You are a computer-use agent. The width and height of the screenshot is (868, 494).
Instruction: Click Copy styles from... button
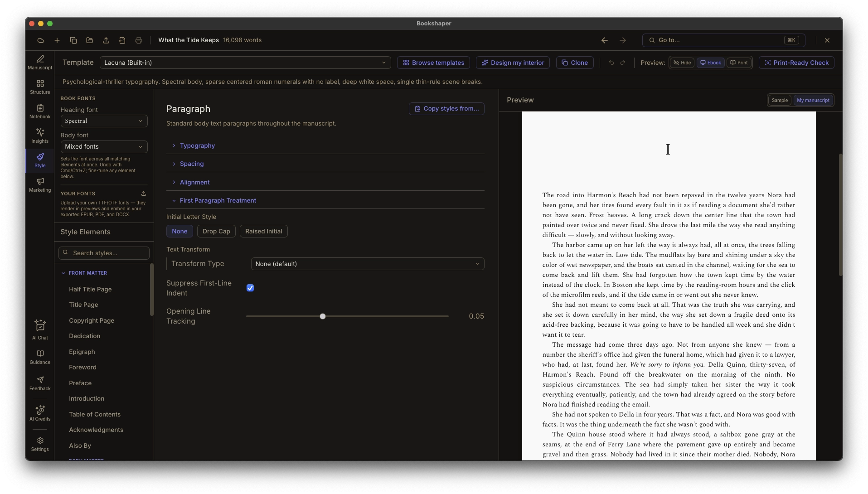(x=446, y=109)
